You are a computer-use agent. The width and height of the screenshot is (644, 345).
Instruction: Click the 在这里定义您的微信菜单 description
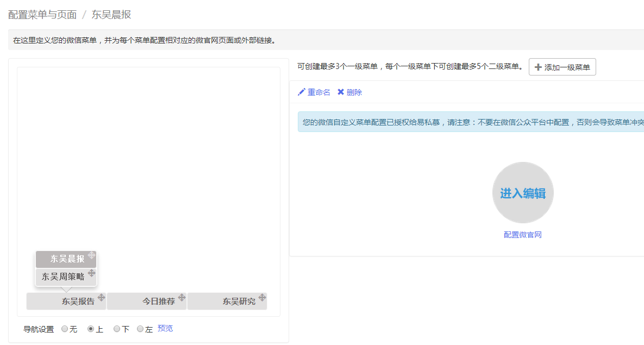click(146, 40)
